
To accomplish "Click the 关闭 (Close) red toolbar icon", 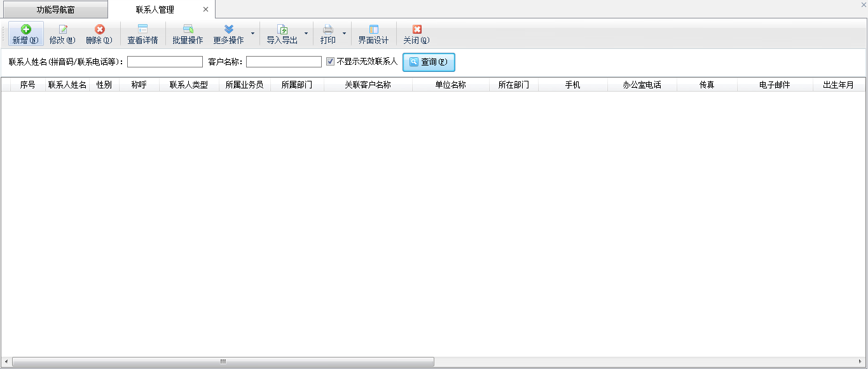I will 417,29.
